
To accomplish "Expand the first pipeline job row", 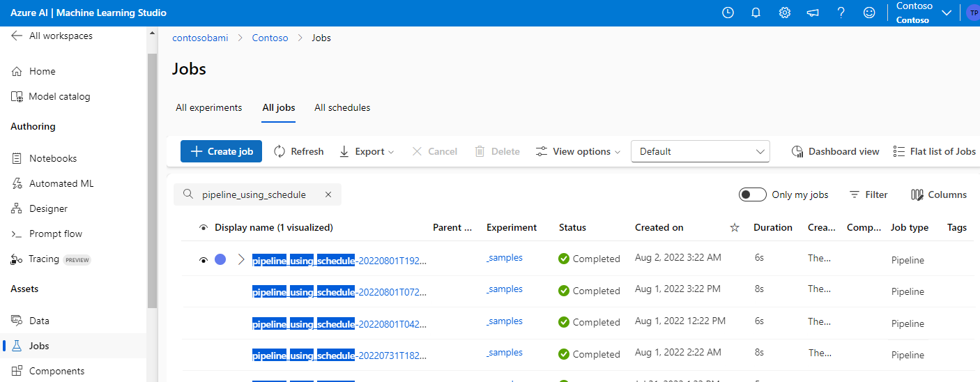I will (x=241, y=259).
